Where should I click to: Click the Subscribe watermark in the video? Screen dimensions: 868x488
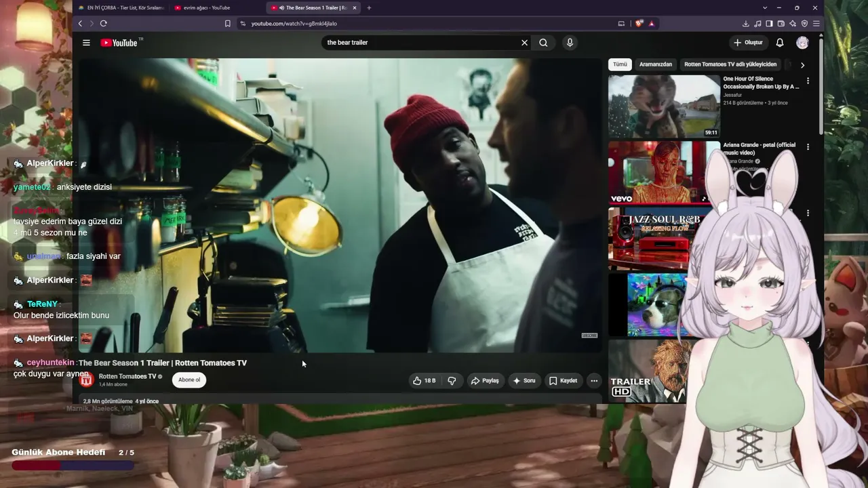tap(589, 335)
